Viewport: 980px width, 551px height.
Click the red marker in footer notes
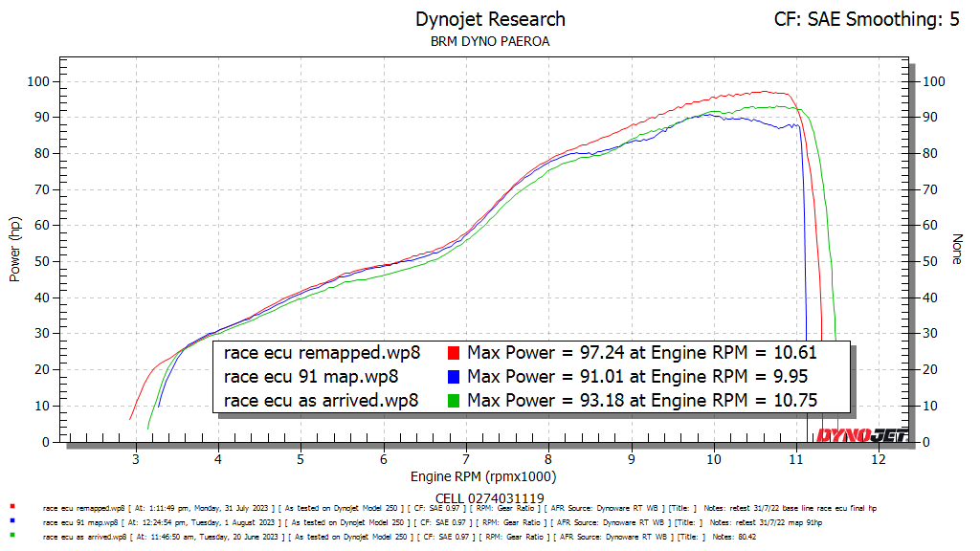(12, 507)
